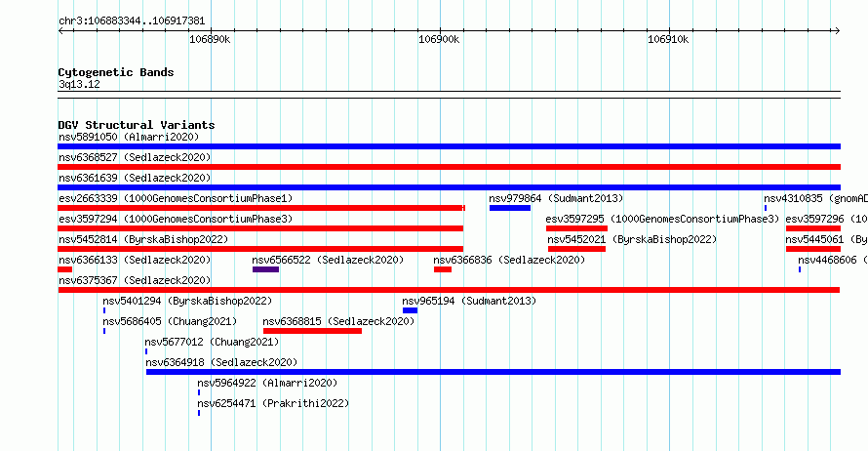Open nsv5452021 (ByrskaBishop2022) label

tap(632, 239)
